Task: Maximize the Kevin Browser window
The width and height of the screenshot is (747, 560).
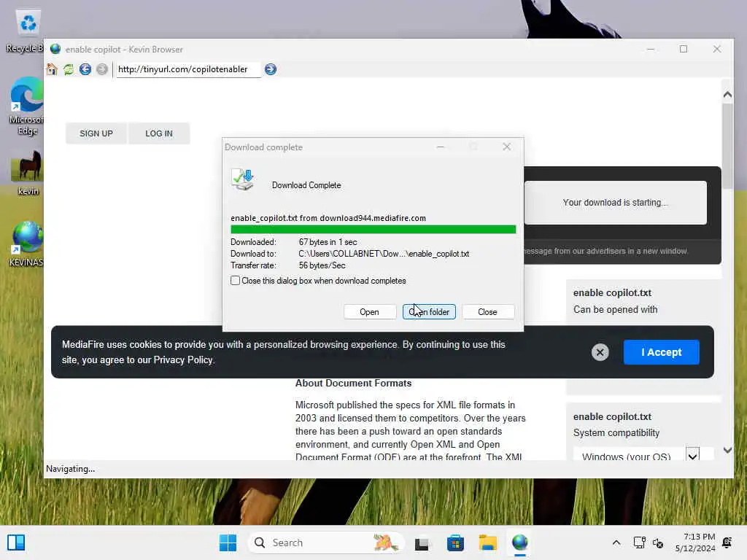Action: 684,49
